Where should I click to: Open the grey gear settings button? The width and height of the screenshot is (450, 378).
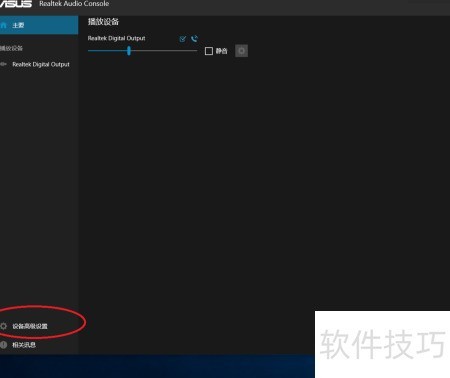[x=241, y=51]
